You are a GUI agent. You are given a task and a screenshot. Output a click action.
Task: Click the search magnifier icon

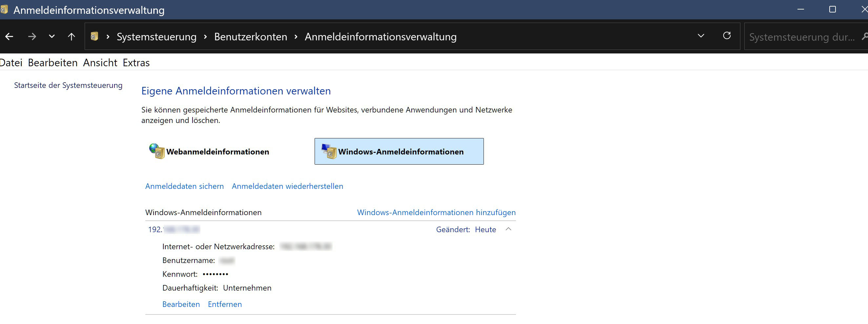865,36
